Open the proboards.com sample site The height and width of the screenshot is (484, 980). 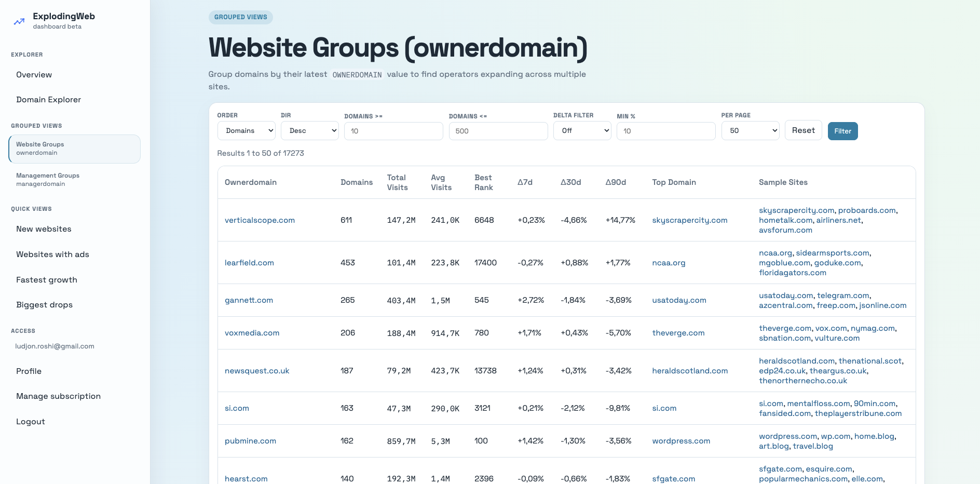tap(867, 210)
